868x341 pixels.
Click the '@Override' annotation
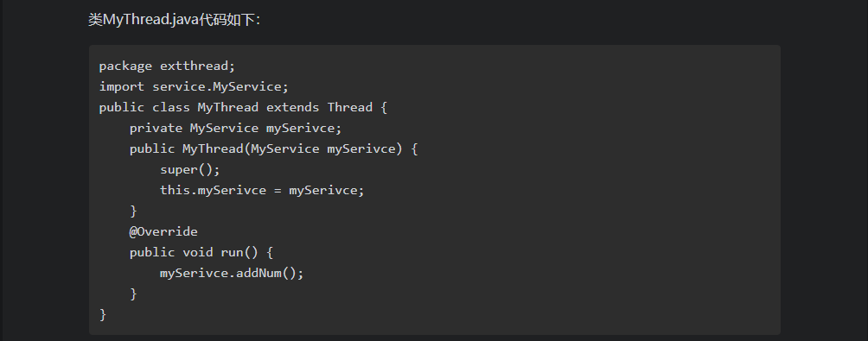(164, 231)
